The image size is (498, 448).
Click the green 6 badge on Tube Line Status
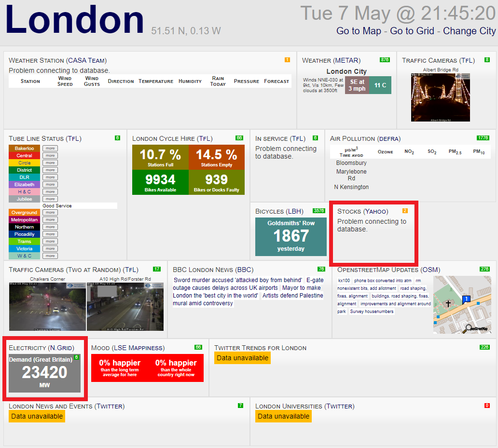point(118,138)
